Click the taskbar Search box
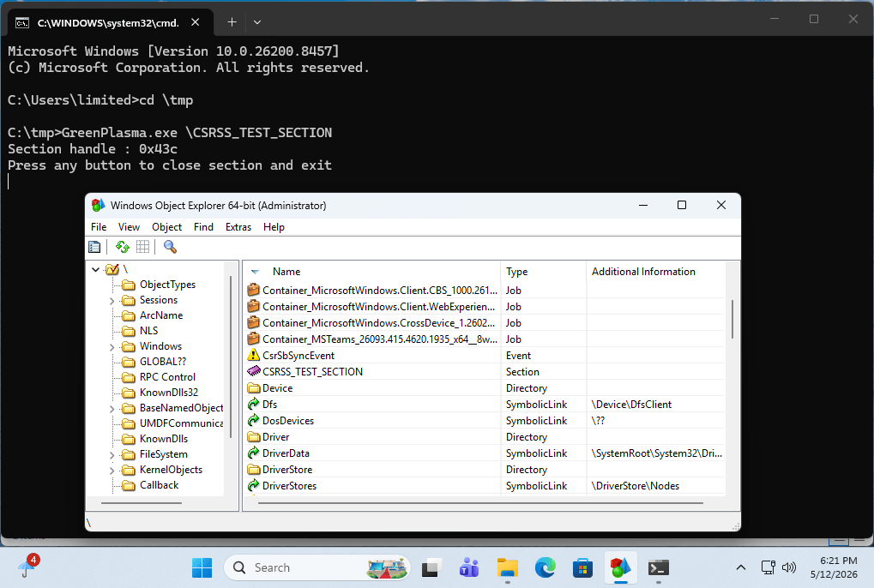874x588 pixels. pyautogui.click(x=316, y=568)
